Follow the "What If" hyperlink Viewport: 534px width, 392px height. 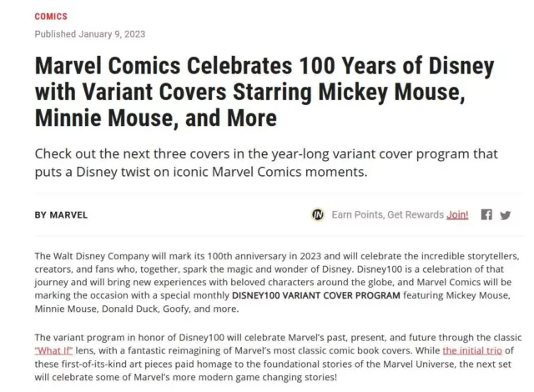pos(53,350)
